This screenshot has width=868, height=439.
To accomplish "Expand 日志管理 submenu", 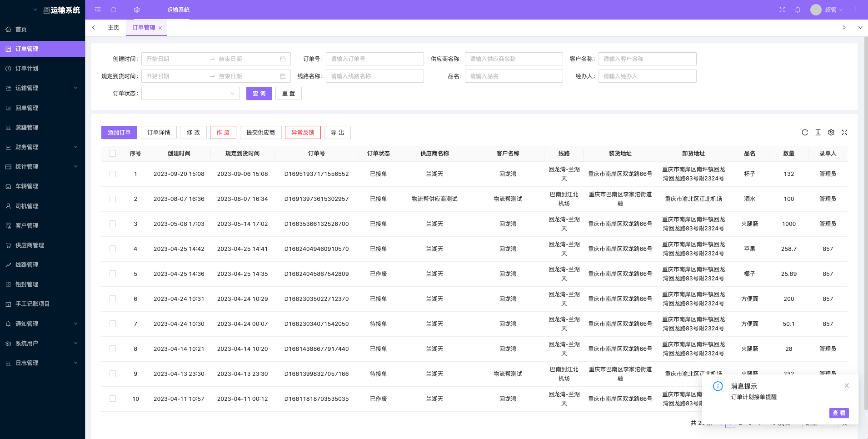I will [x=42, y=363].
